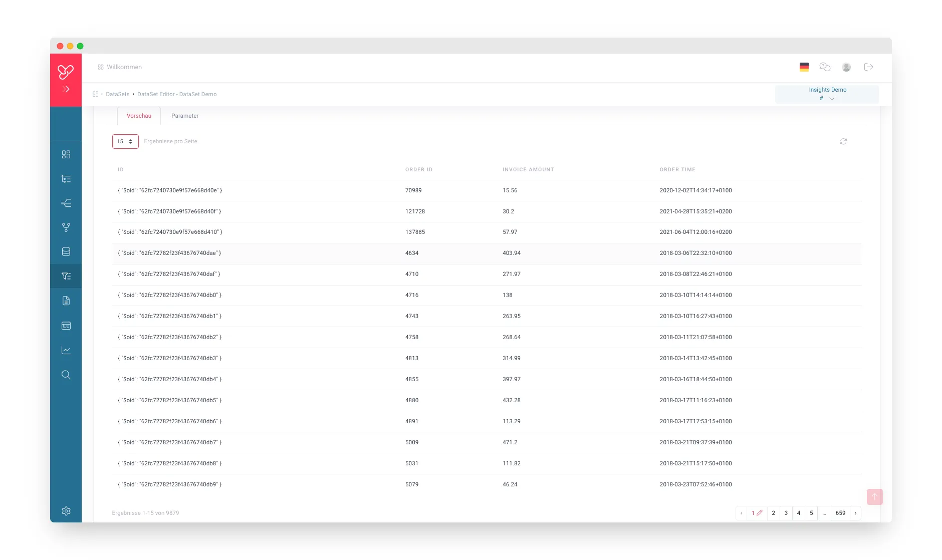Open the tree list icon in sidebar
This screenshot has height=560, width=942.
[x=66, y=179]
